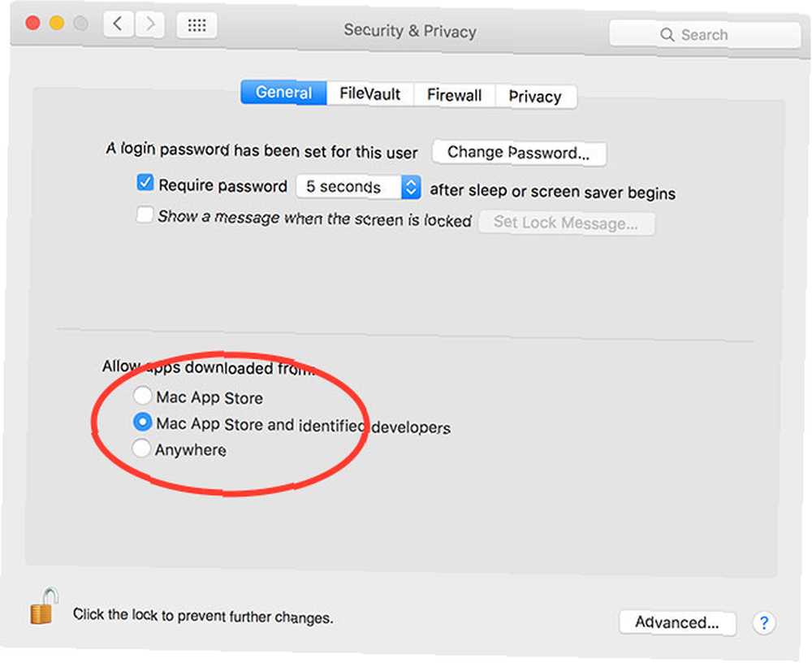Click the back navigation arrow
Image resolution: width=812 pixels, height=663 pixels.
click(x=119, y=24)
